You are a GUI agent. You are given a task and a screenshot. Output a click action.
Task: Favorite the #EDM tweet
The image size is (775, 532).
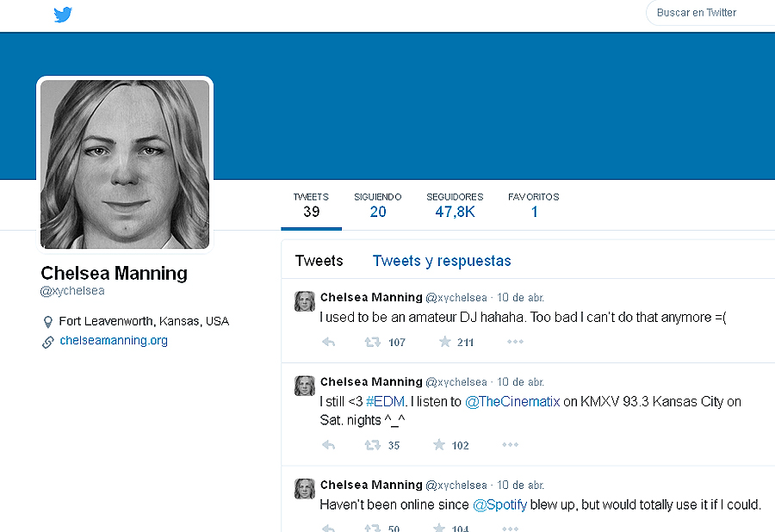[x=439, y=445]
